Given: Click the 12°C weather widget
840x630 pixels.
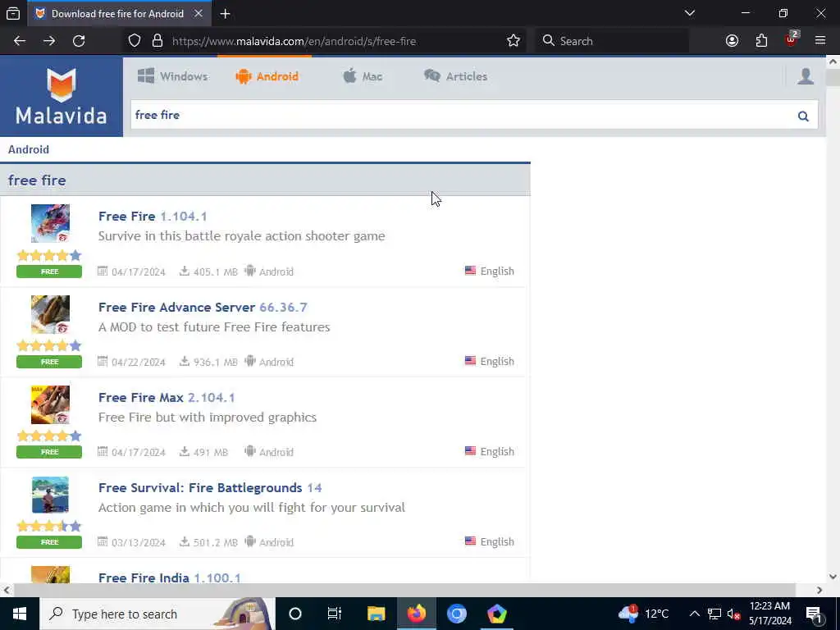Looking at the screenshot, I should point(644,614).
